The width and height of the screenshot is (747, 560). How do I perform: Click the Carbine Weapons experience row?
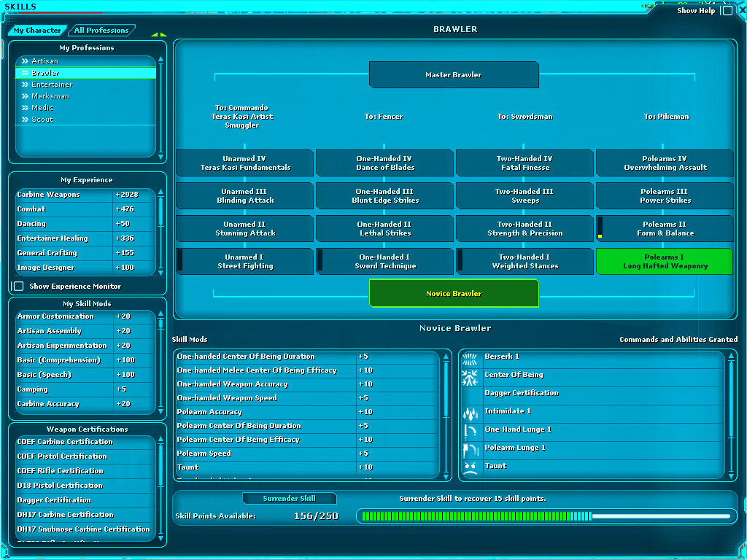pyautogui.click(x=86, y=195)
